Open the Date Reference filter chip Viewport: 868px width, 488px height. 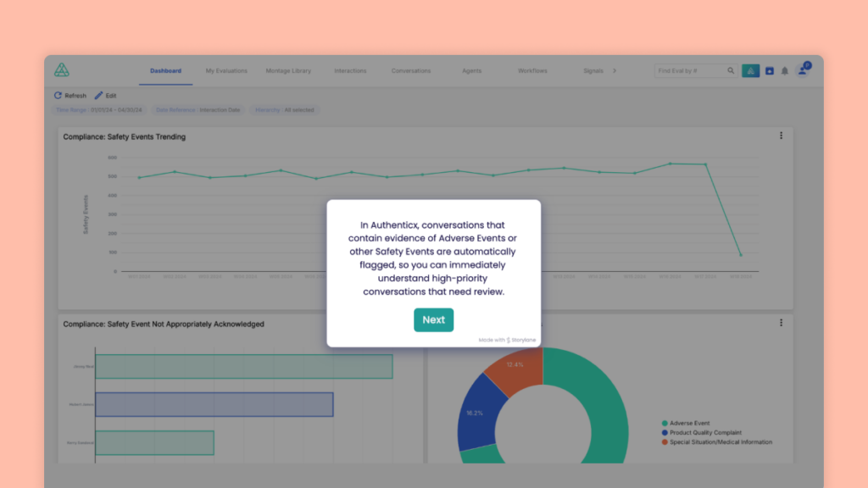(198, 110)
